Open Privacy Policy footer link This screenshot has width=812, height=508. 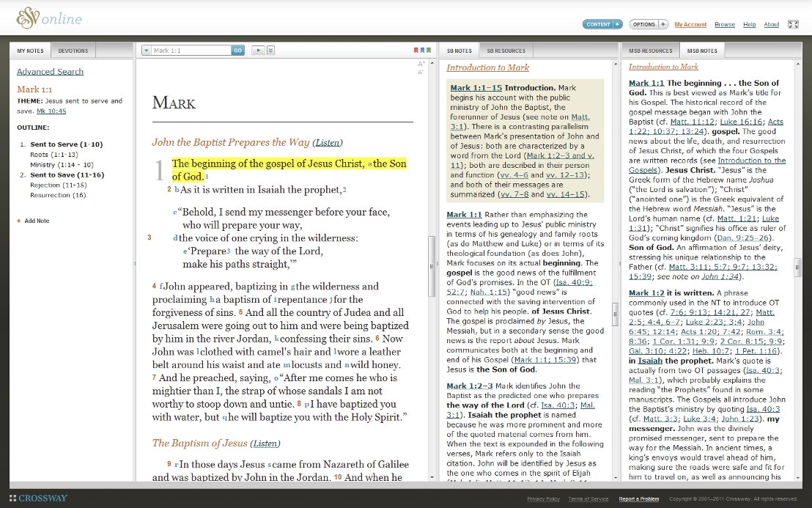coord(543,498)
